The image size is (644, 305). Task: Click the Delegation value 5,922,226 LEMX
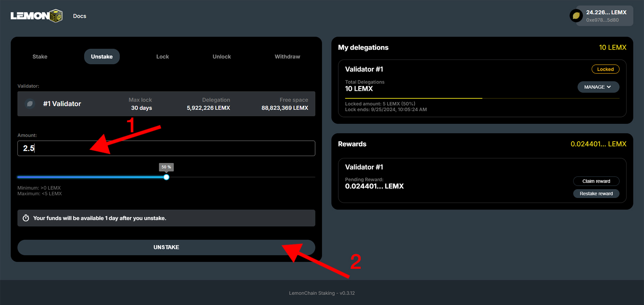pyautogui.click(x=208, y=108)
